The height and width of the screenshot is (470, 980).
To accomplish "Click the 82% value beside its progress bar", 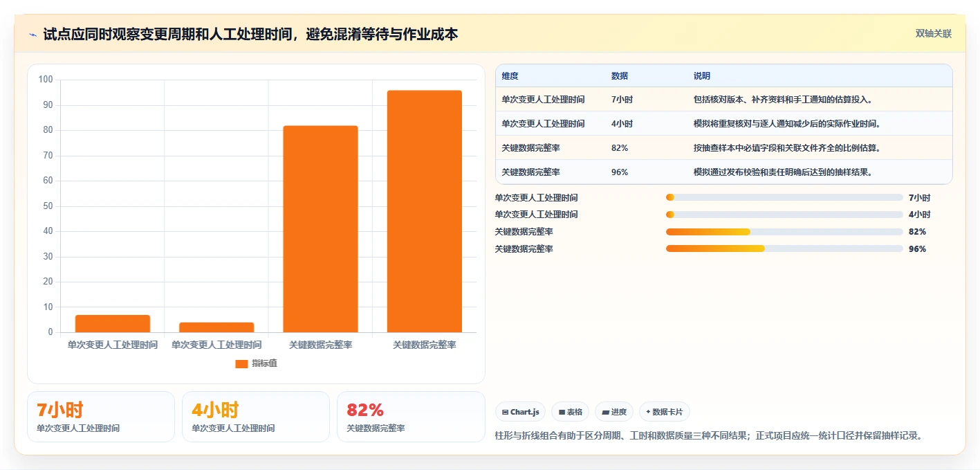I will pyautogui.click(x=917, y=232).
